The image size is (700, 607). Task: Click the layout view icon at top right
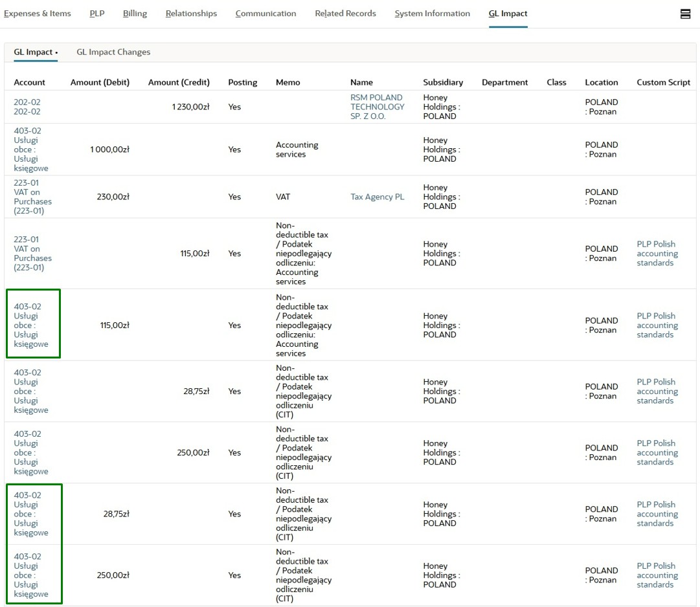click(685, 14)
